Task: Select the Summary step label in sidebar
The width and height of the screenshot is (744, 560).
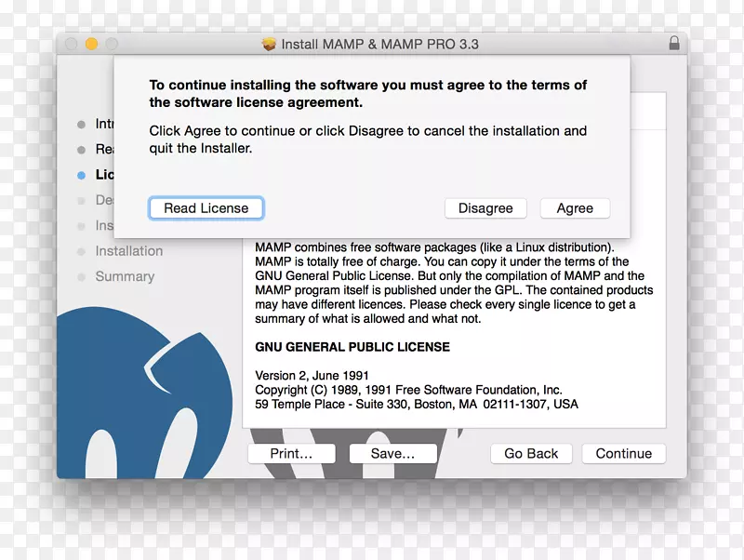Action: pos(125,276)
